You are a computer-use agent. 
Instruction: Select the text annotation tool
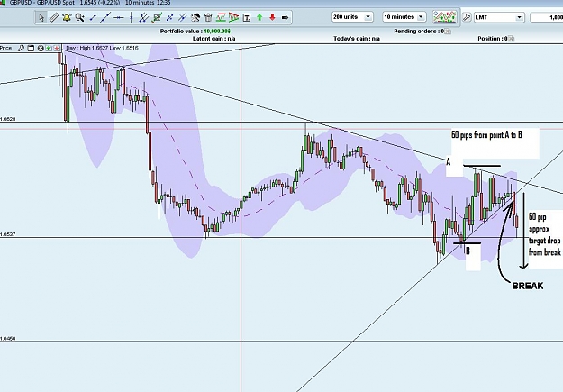pyautogui.click(x=247, y=17)
